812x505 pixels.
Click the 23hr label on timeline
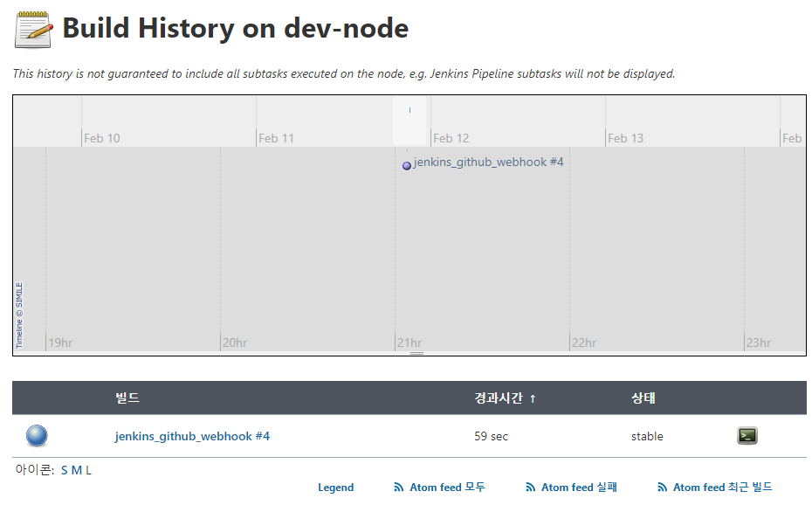click(x=758, y=342)
